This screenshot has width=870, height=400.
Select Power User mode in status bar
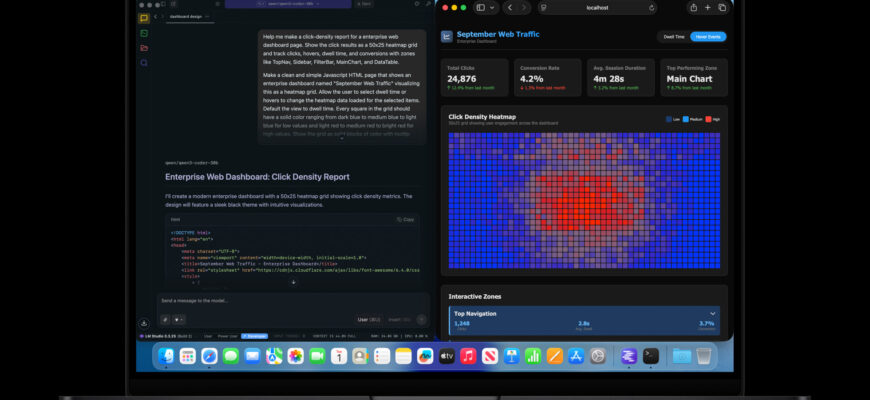pos(228,336)
